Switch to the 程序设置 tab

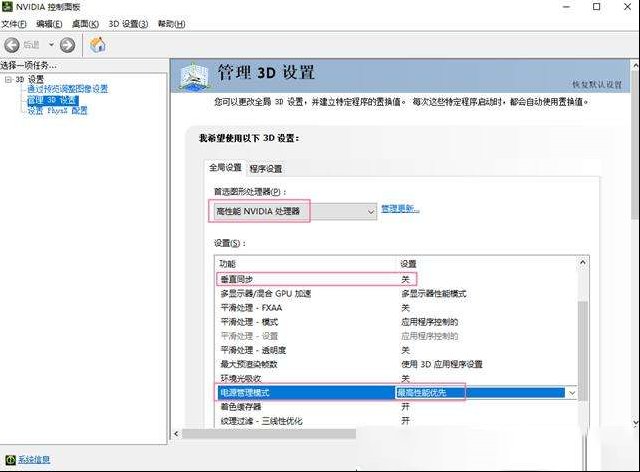[266, 169]
